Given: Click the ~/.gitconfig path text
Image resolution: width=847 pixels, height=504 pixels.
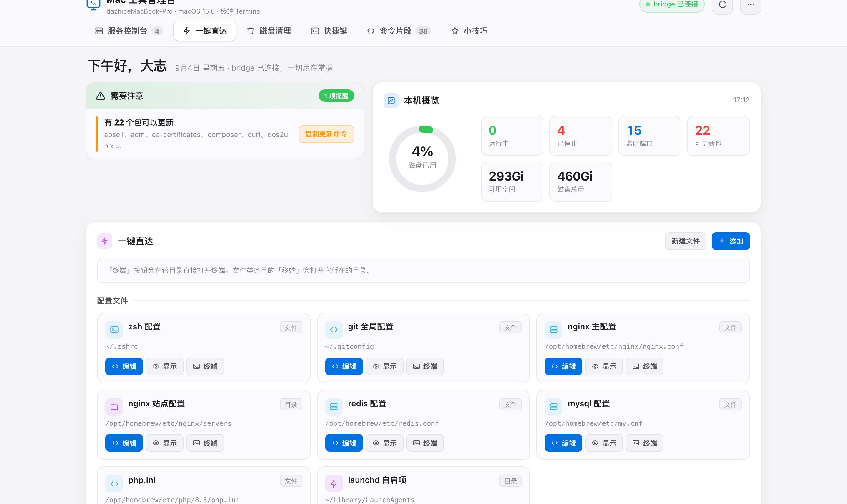Looking at the screenshot, I should tap(349, 346).
